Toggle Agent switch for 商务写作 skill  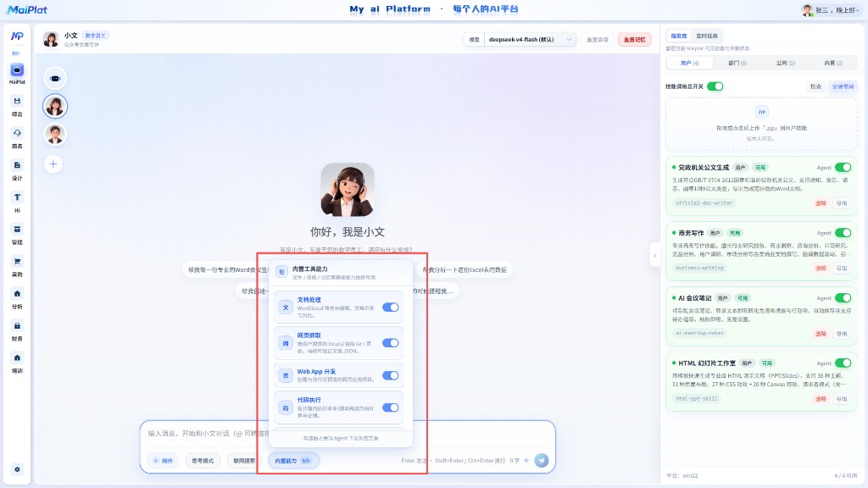click(x=843, y=232)
